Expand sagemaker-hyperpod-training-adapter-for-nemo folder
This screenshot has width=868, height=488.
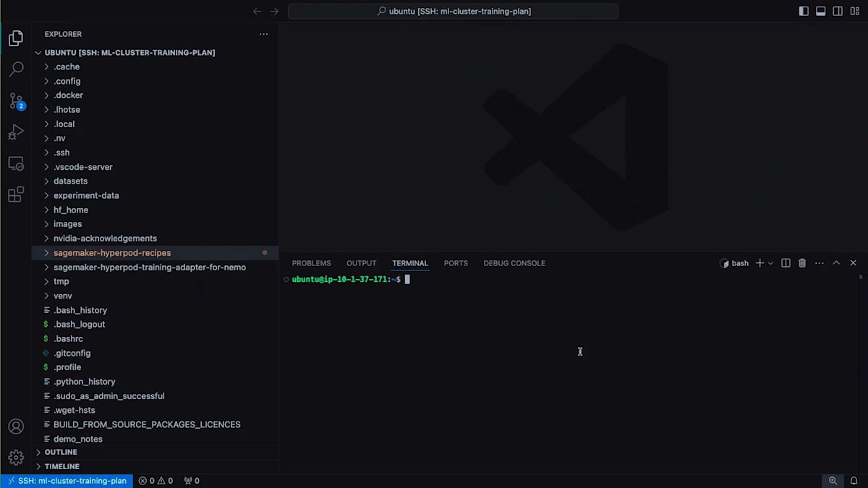coord(155,267)
